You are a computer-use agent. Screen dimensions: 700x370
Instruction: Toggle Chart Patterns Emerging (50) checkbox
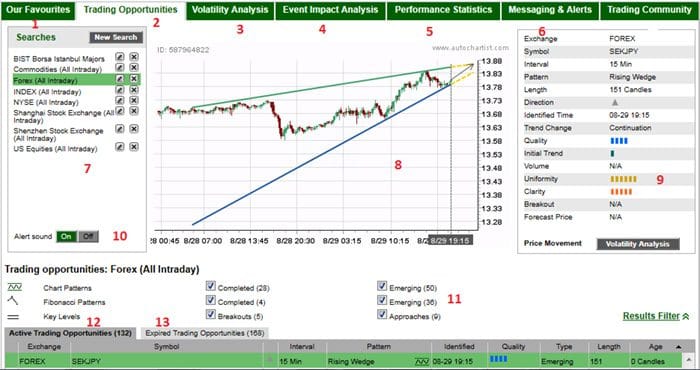click(382, 286)
